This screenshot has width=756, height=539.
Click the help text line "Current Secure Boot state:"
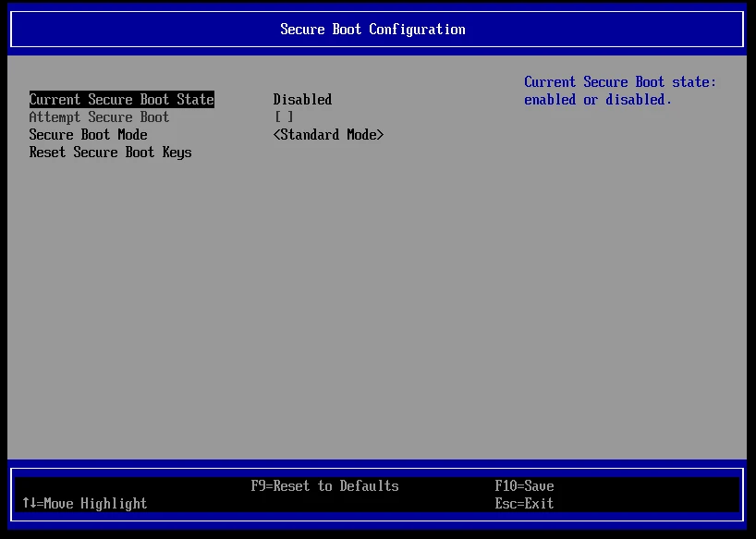620,82
